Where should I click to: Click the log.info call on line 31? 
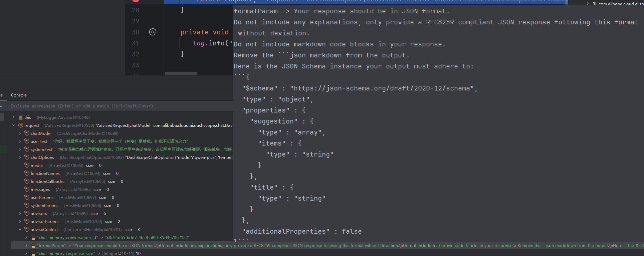212,43
